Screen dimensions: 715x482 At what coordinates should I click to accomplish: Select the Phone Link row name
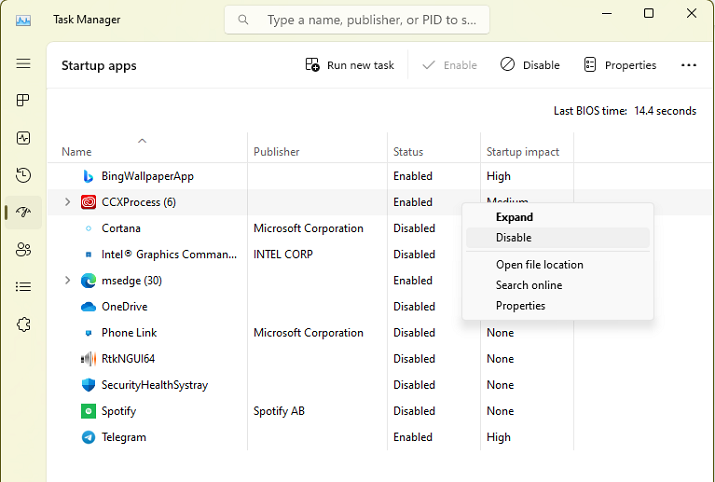(x=129, y=333)
